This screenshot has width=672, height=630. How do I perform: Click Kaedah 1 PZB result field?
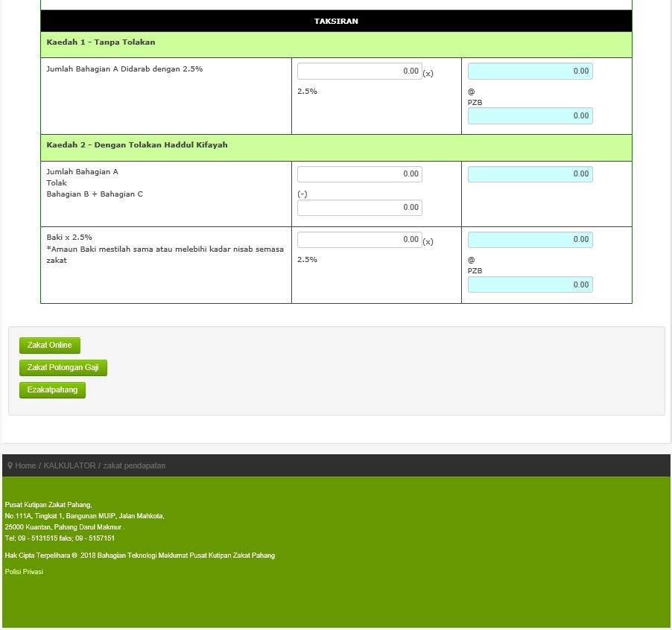point(530,115)
